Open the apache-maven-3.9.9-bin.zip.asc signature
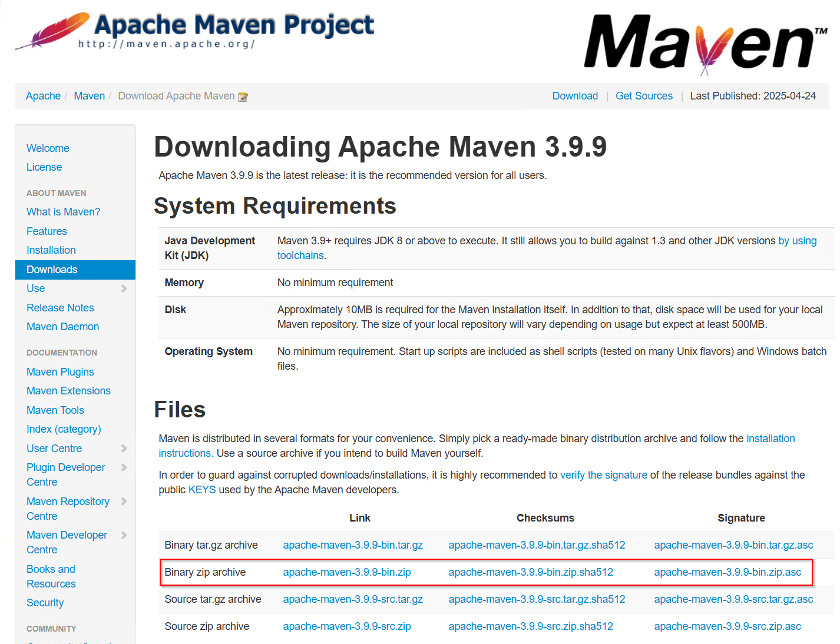Image resolution: width=840 pixels, height=644 pixels. tap(727, 572)
